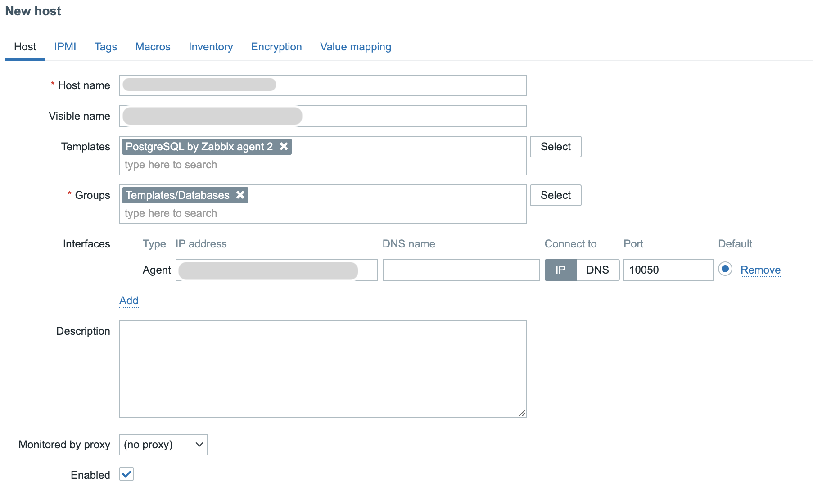Focus the Description text area
The height and width of the screenshot is (504, 813).
coord(323,369)
